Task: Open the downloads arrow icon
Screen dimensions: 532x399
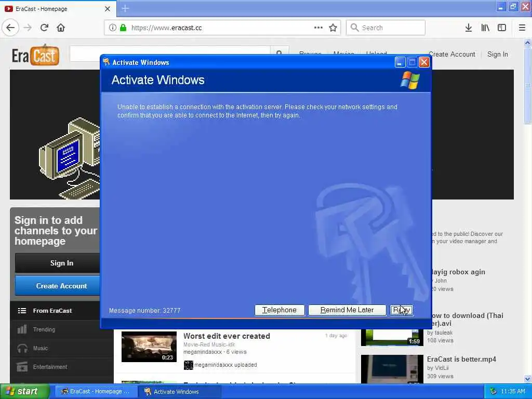Action: [469, 28]
